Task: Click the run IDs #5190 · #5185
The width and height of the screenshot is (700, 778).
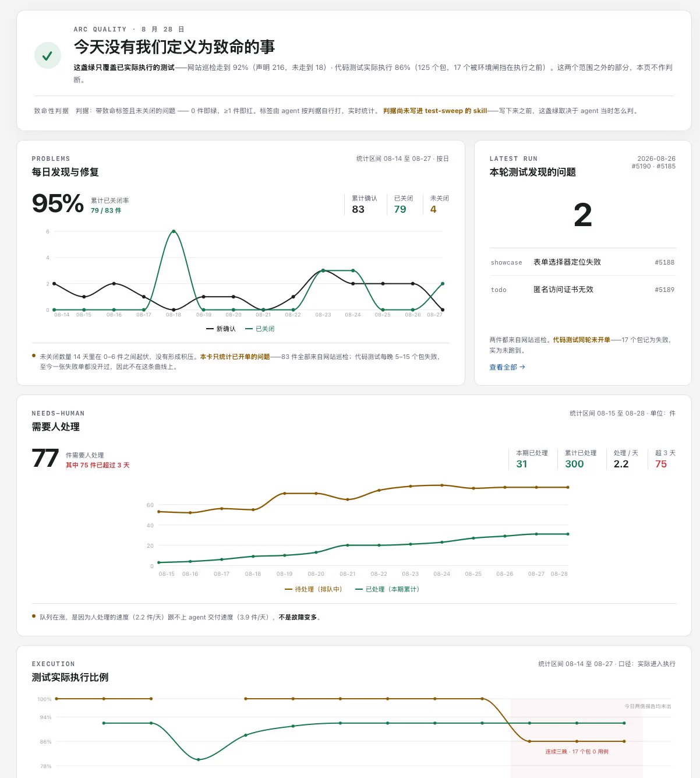Action: click(653, 166)
